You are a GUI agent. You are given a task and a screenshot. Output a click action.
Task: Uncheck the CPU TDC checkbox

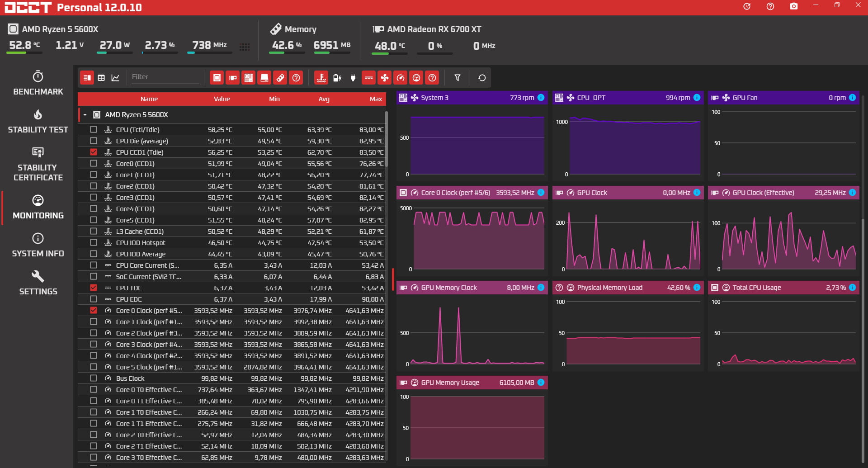coord(94,288)
